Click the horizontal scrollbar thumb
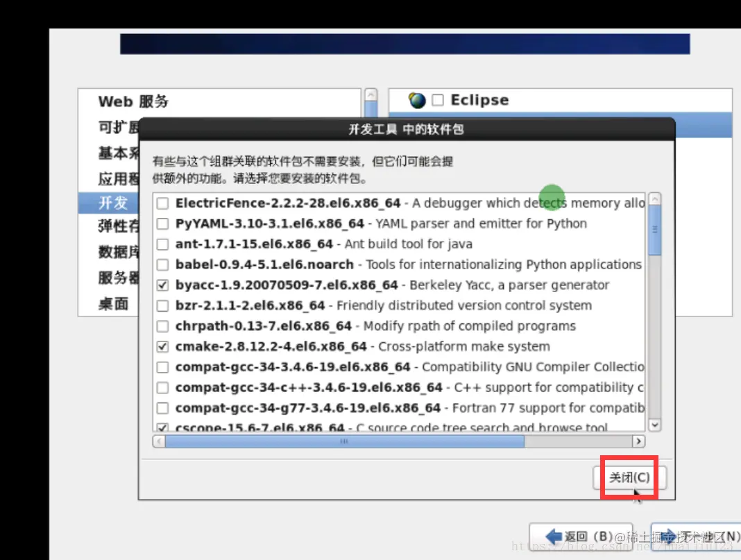 tap(345, 441)
